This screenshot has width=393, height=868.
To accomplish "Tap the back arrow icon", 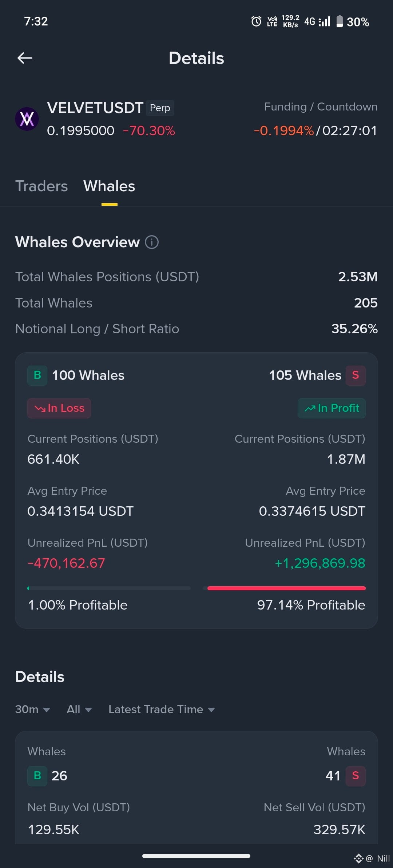I will [x=25, y=58].
